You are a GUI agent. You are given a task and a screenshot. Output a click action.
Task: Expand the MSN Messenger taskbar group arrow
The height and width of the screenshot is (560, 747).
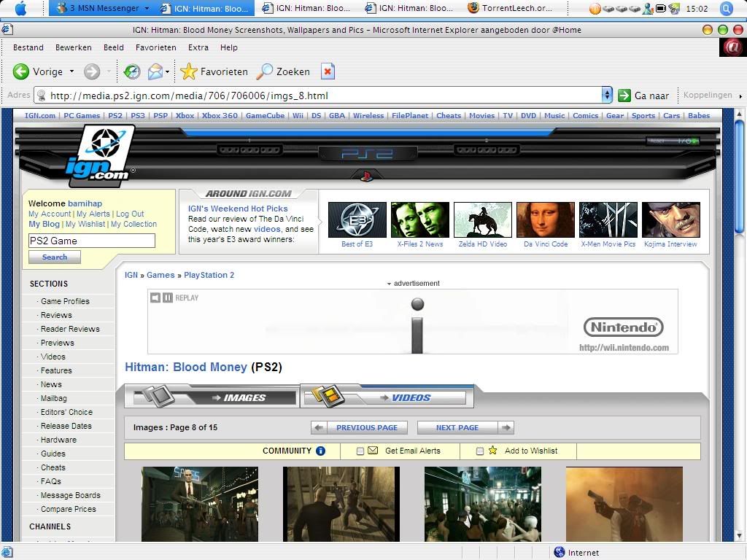tap(147, 8)
